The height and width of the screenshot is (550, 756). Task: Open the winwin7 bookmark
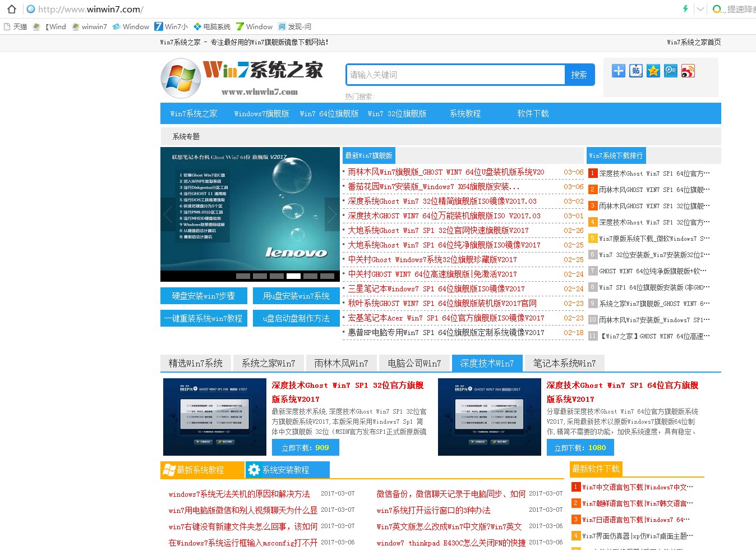(x=89, y=26)
